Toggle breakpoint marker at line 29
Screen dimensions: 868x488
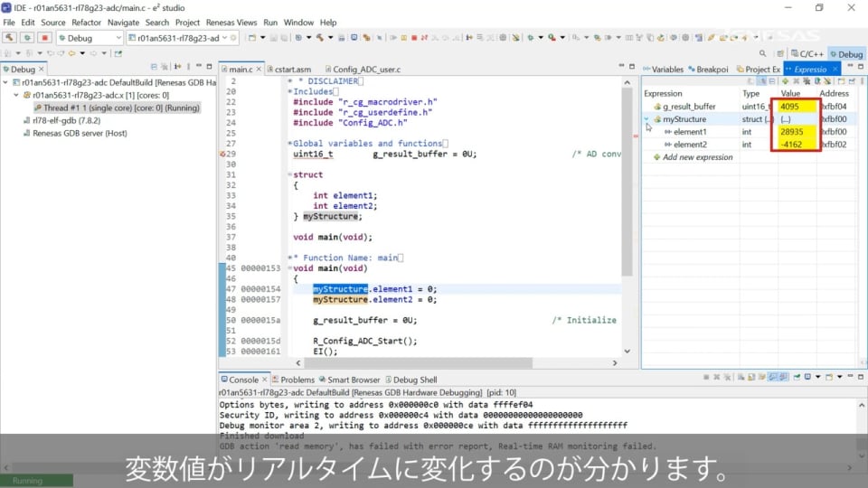[222, 154]
